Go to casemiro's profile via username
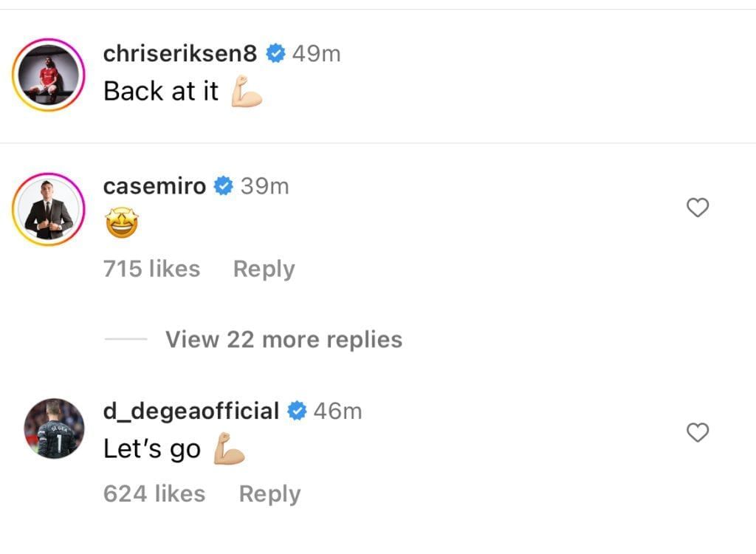This screenshot has height=554, width=756. pyautogui.click(x=154, y=186)
